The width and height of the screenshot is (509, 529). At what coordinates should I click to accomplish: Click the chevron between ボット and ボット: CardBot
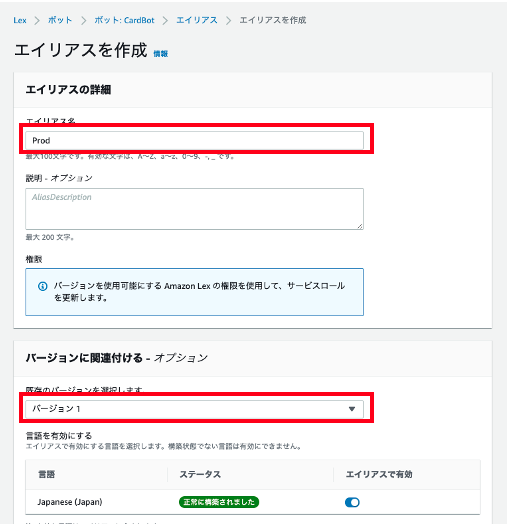[83, 21]
